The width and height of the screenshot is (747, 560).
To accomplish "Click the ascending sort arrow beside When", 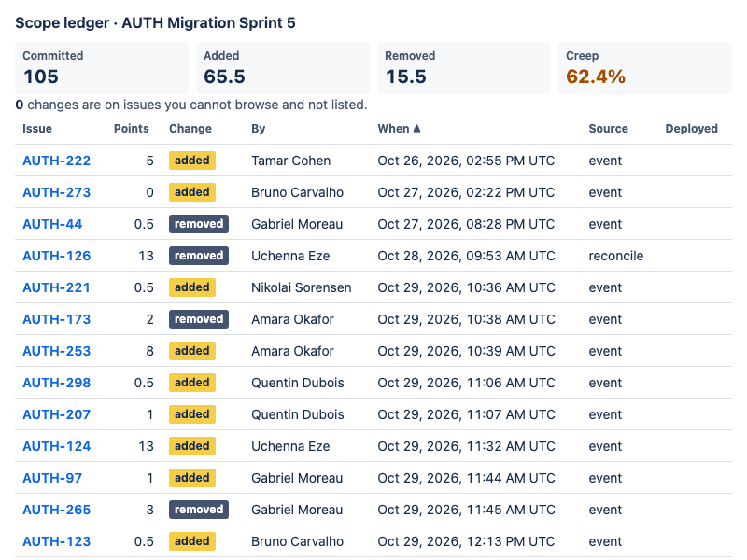I will click(x=416, y=129).
